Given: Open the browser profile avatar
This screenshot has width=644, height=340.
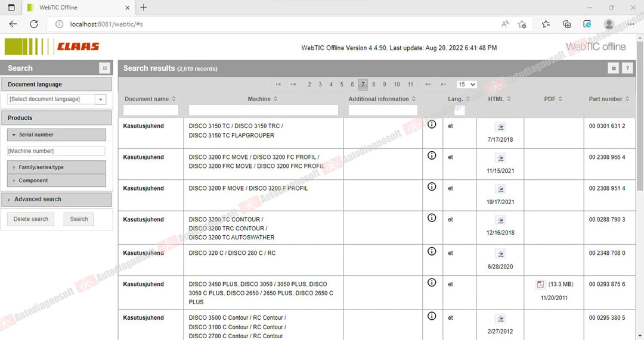Looking at the screenshot, I should [x=609, y=24].
